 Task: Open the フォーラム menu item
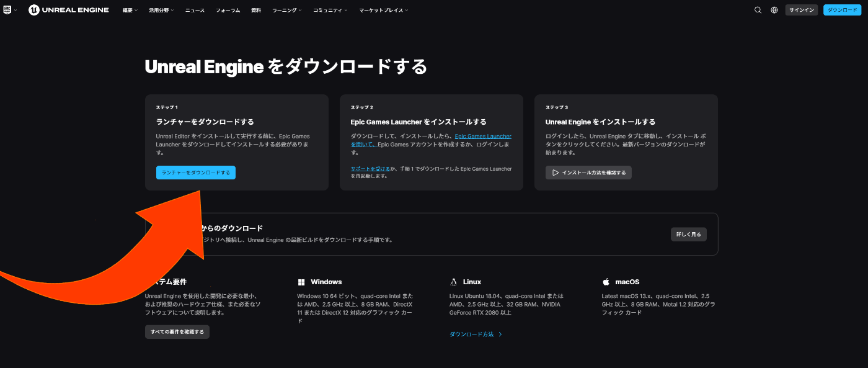coord(228,11)
